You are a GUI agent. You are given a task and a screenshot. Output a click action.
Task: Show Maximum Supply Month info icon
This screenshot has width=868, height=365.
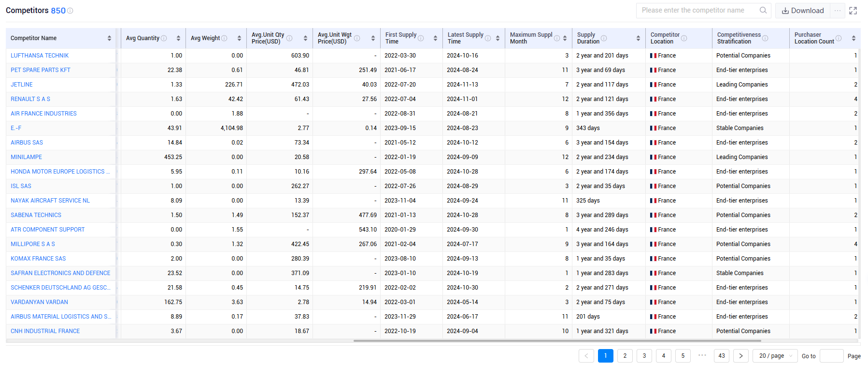pos(557,38)
